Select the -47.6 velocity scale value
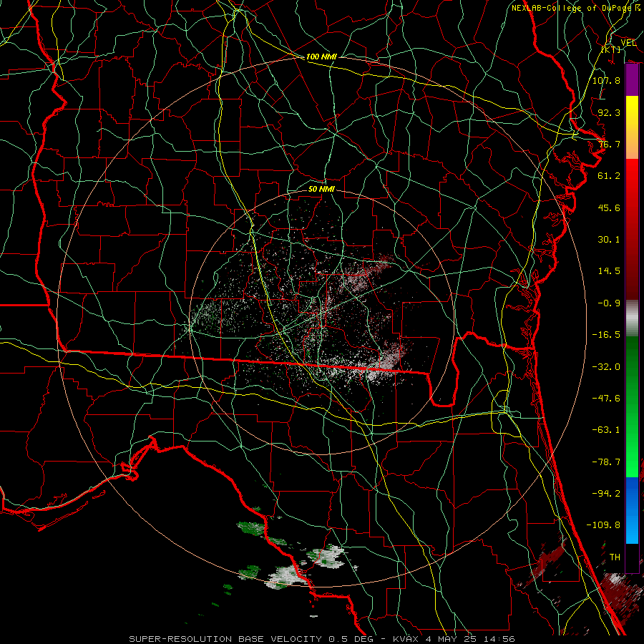The width and height of the screenshot is (644, 644). click(606, 399)
